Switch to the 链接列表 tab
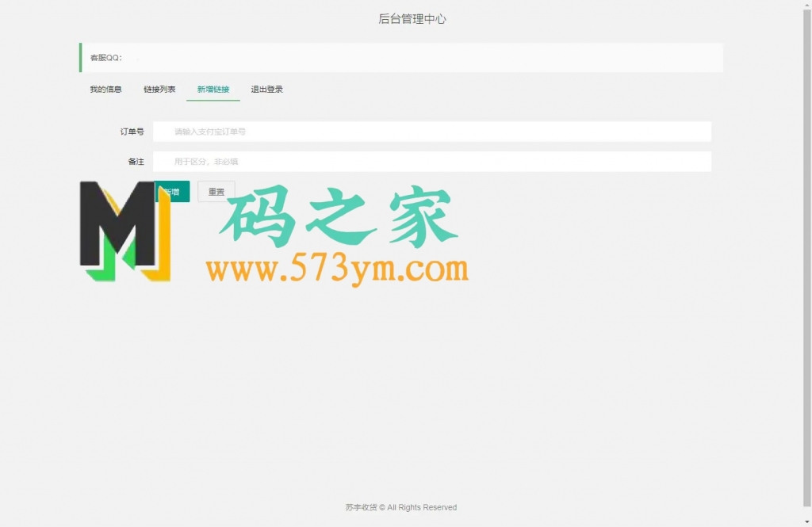This screenshot has height=527, width=812. [x=159, y=89]
